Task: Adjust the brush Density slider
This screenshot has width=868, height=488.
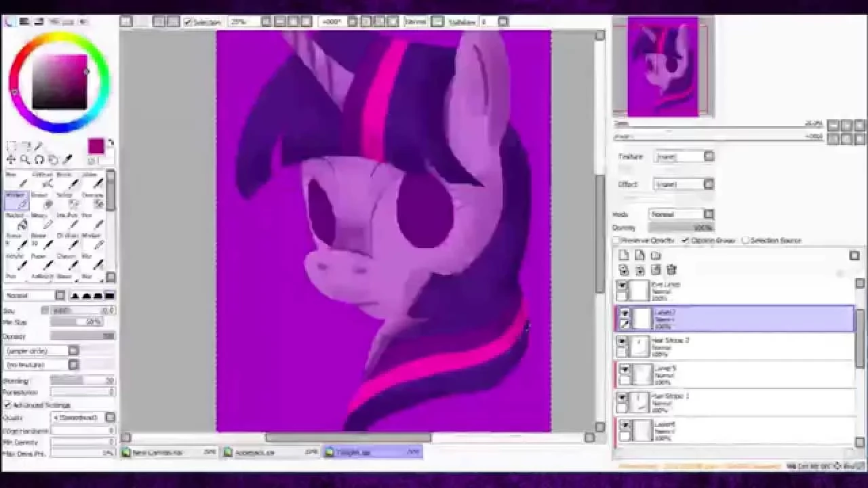Action: 82,336
